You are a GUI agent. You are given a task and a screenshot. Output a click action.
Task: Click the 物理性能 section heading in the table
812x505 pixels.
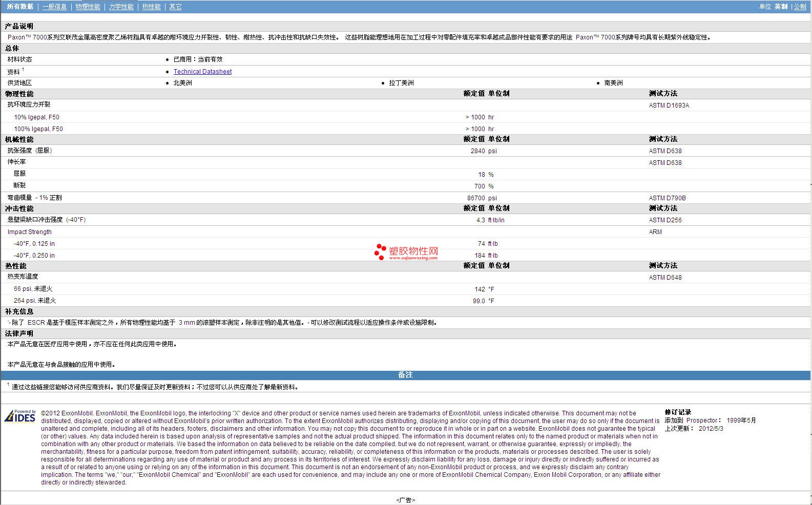tap(19, 94)
